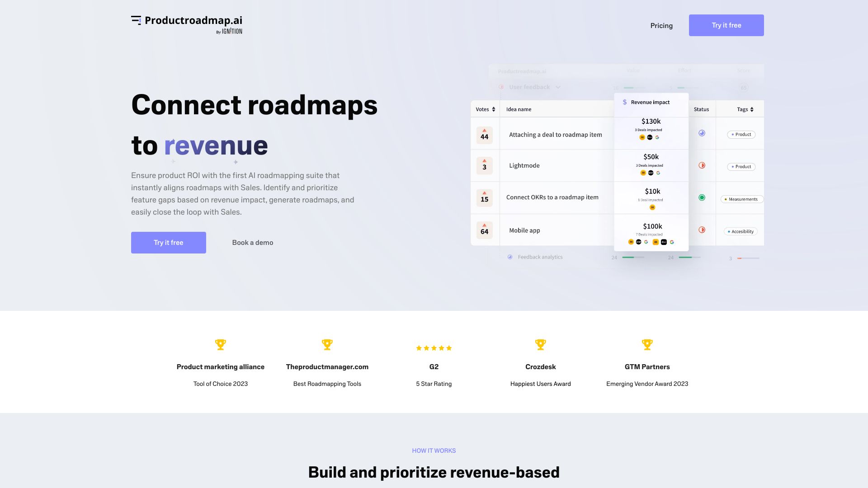Screen dimensions: 868x488
Task: Click the status column icon for Lightmode
Action: (702, 165)
